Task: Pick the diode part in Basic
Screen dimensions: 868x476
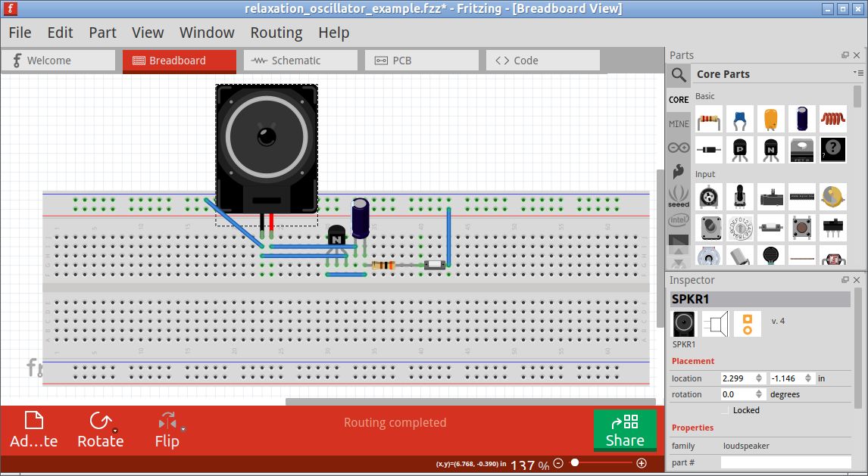Action: pos(709,150)
